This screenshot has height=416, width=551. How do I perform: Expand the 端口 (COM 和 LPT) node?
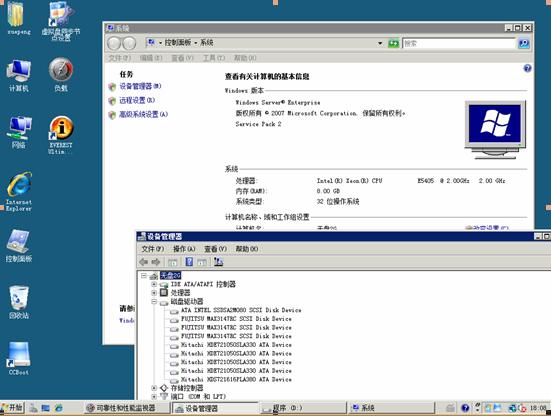154,396
